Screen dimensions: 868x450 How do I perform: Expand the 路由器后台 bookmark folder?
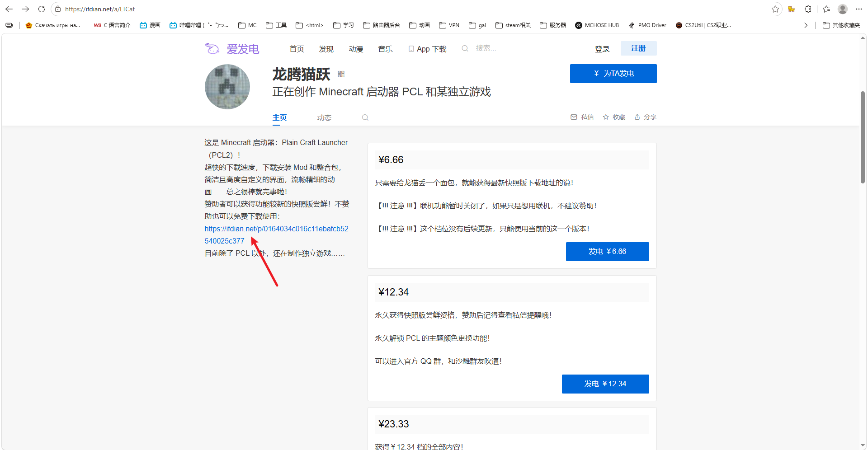pyautogui.click(x=382, y=25)
